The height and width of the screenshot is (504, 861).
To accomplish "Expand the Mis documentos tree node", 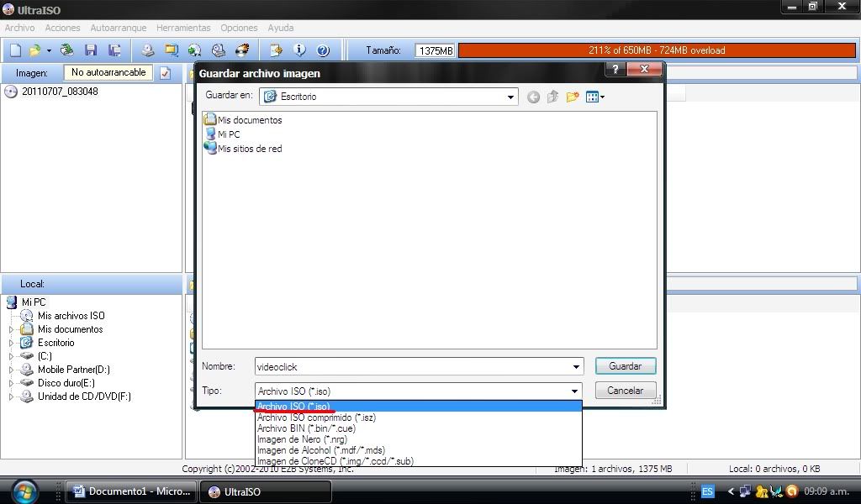I will click(x=11, y=329).
